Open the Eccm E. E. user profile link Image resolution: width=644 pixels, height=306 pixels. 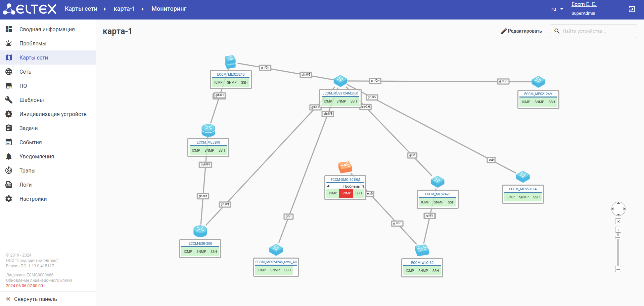[584, 4]
